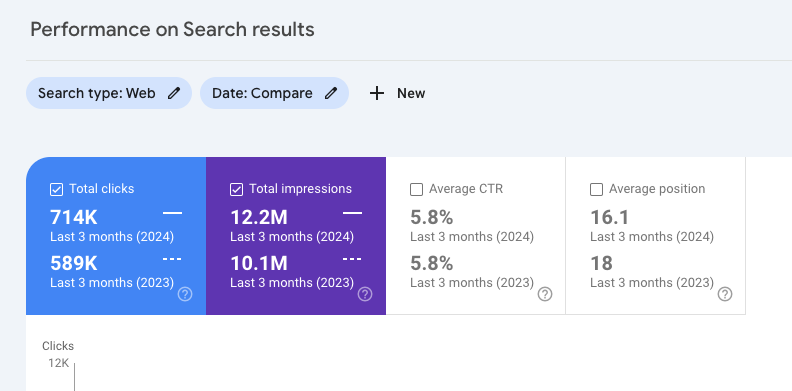792x391 pixels.
Task: Open help icon on Average position card
Action: [725, 294]
